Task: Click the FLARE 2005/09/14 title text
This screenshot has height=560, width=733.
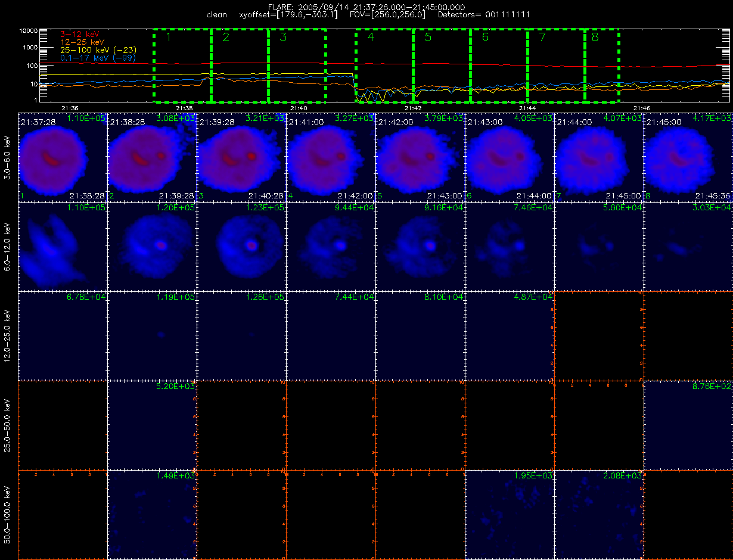Action: [x=366, y=7]
